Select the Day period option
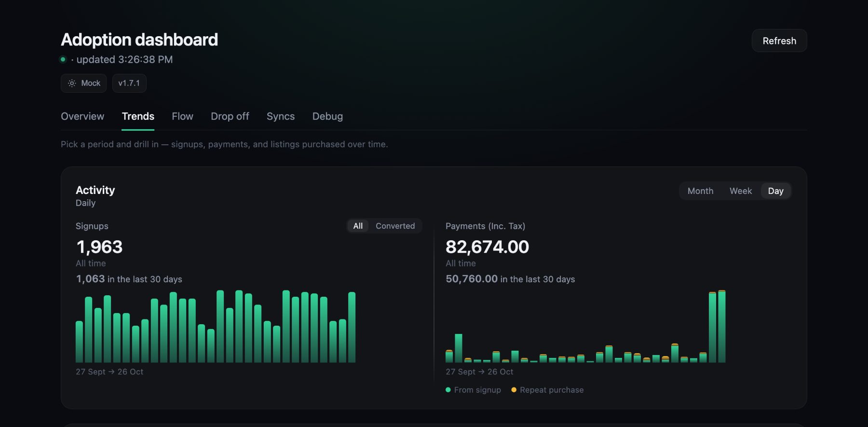Image resolution: width=868 pixels, height=427 pixels. 775,191
